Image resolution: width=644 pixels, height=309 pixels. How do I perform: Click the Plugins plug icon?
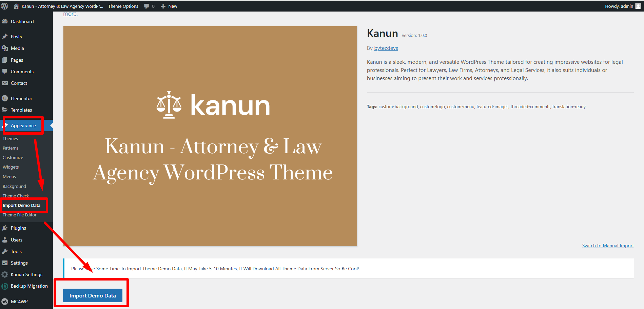[5, 228]
